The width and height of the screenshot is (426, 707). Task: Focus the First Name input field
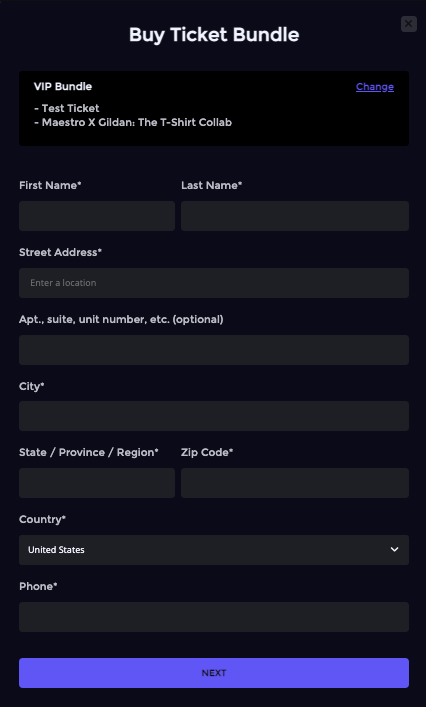point(97,216)
